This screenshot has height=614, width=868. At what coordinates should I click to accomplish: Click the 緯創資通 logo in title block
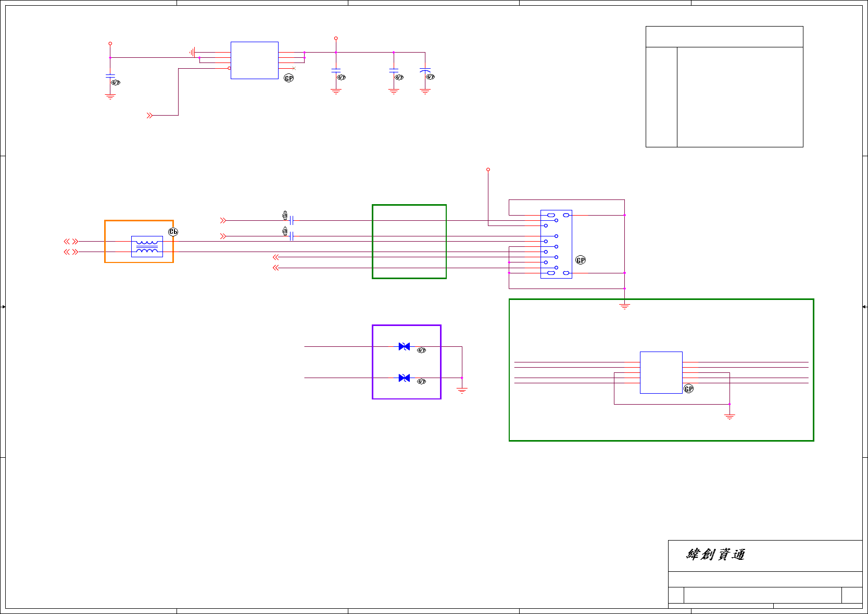[x=716, y=555]
